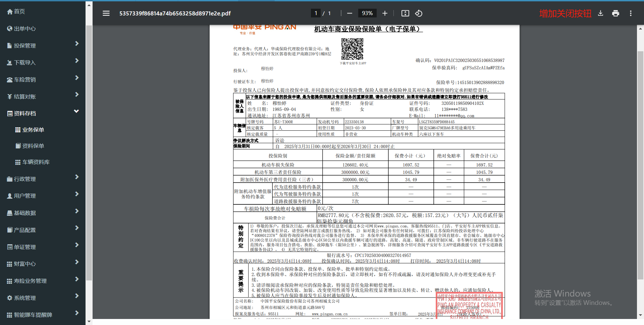Click the grid icon beside 车辆资料库
The image size is (644, 325).
click(18, 162)
